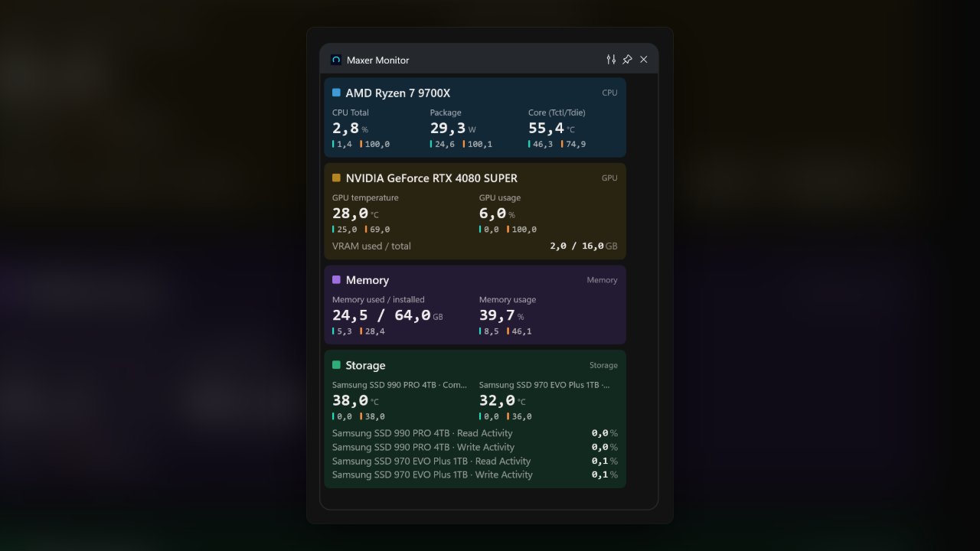
Task: Click the Maxer Monitor app logo
Action: click(x=336, y=60)
